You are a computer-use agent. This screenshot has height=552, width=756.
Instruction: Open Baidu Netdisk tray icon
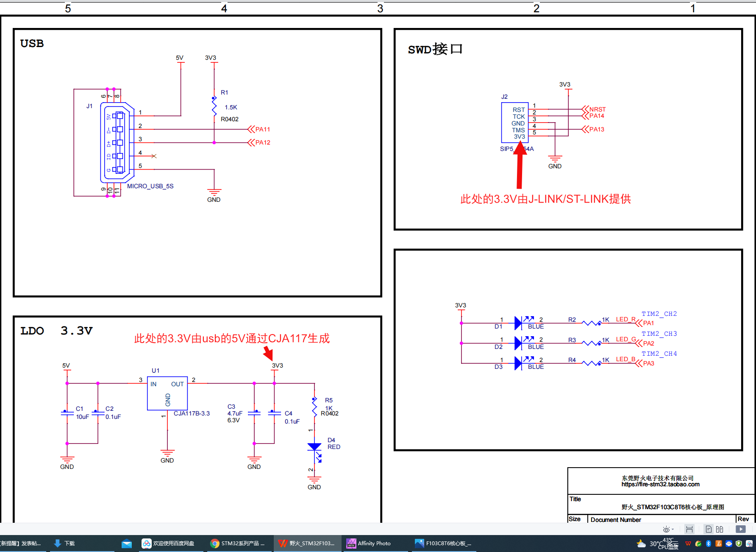pos(749,544)
